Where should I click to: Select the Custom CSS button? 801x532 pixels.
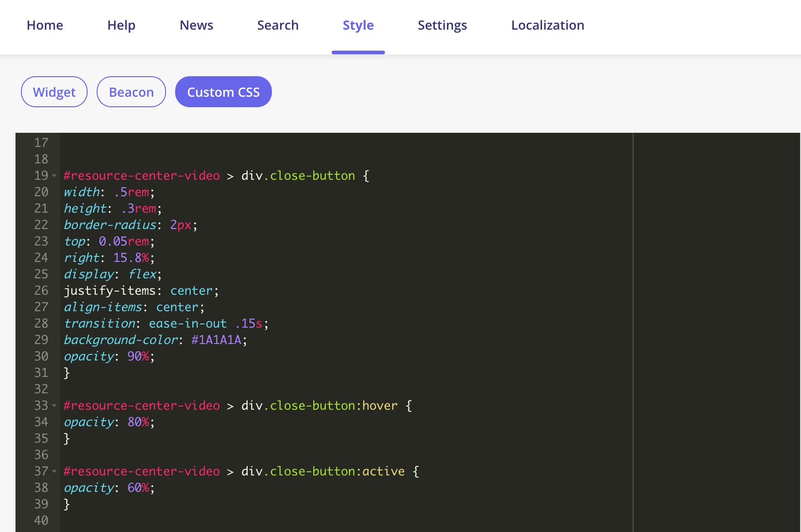(224, 92)
